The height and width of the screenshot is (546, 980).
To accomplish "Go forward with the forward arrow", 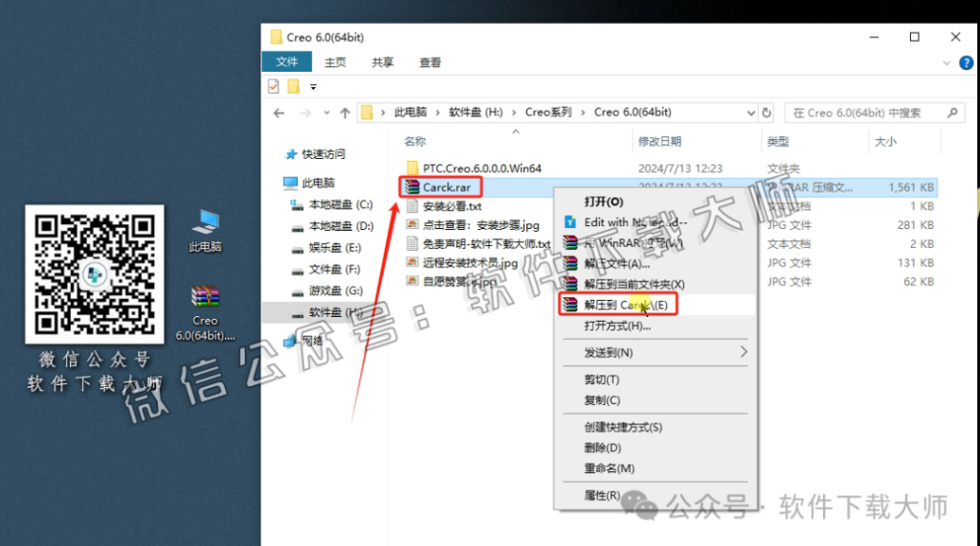I will [305, 113].
